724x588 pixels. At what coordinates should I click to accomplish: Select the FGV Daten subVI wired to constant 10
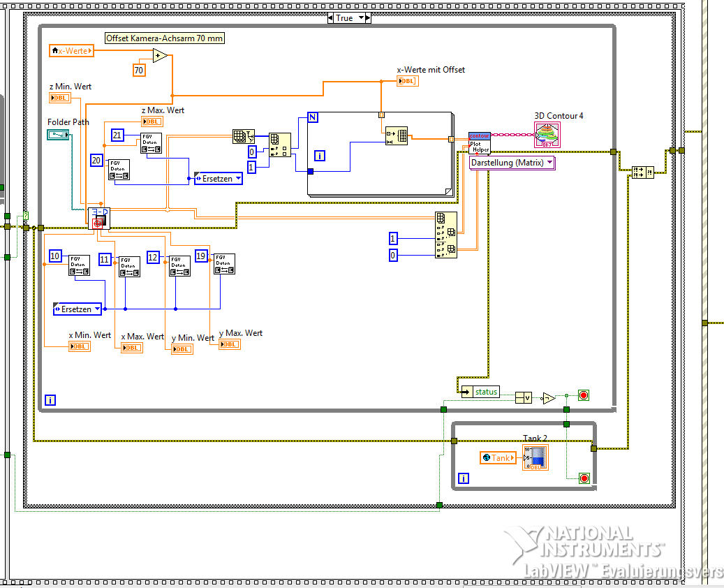click(79, 265)
